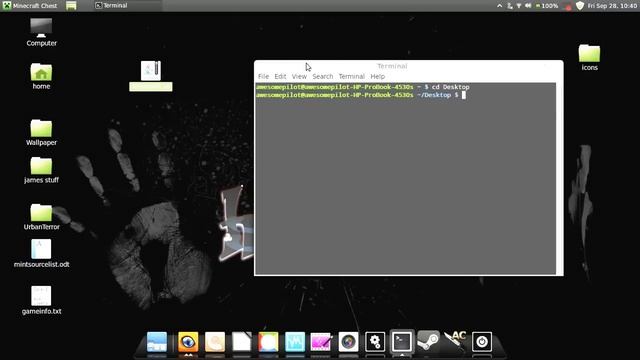640x360 pixels.
Task: Click the battery 100% indicator
Action: tap(547, 6)
